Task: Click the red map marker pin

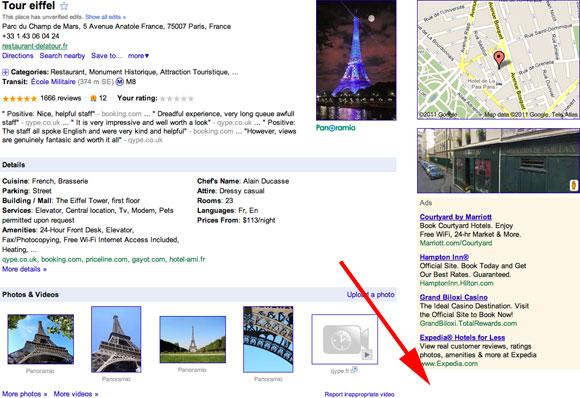Action: 499,59
